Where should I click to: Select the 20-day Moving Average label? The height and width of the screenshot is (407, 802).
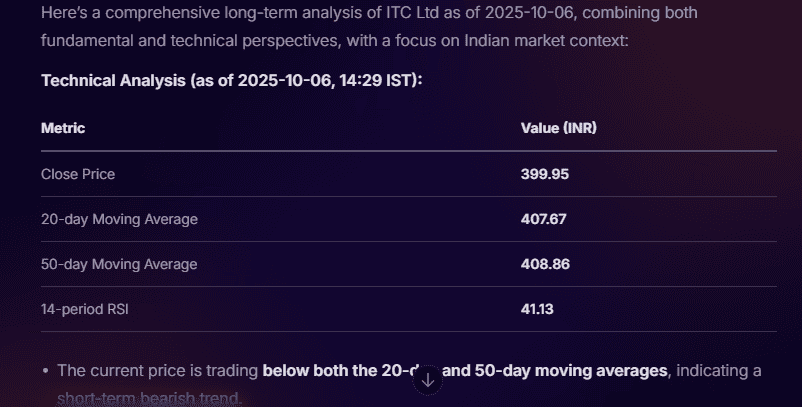tap(119, 219)
